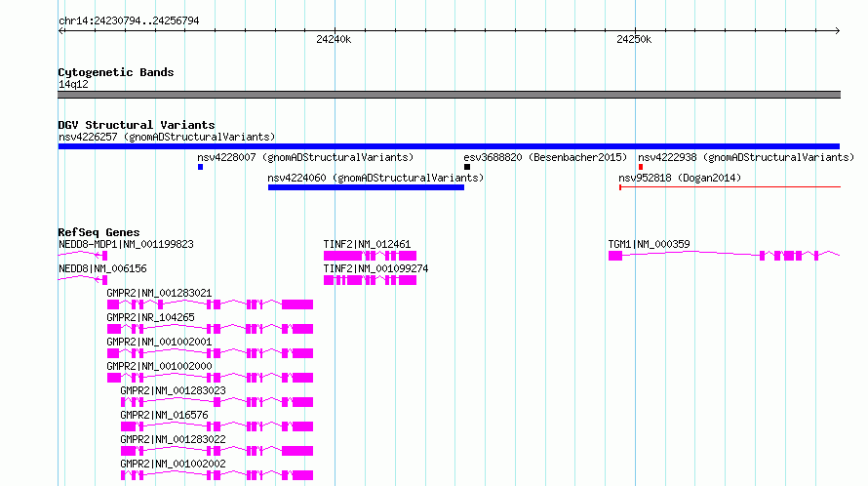Screen dimensions: 868x486
Task: Click the GMPR2|NM_001002001 transcript label
Action: [159, 342]
